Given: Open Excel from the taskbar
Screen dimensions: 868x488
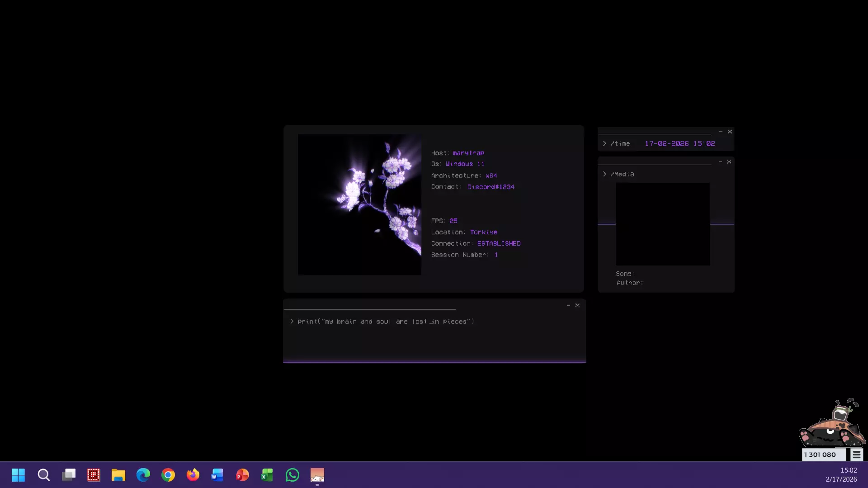Looking at the screenshot, I should click(x=267, y=475).
